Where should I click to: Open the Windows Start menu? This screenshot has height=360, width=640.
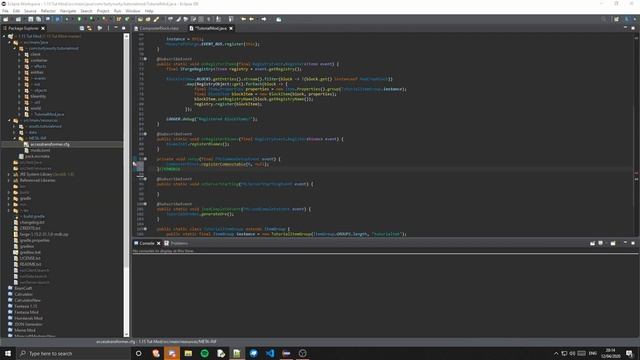tap(8, 353)
